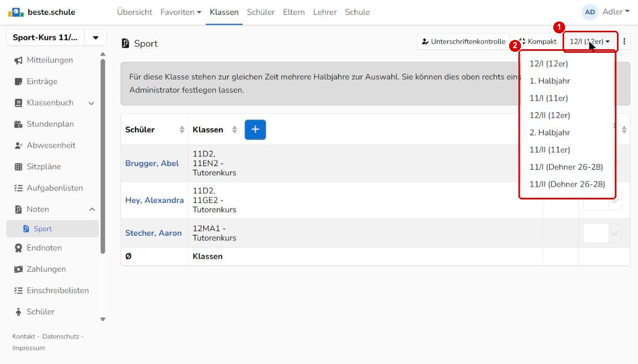Open Mitteilungen in the sidebar

point(50,60)
